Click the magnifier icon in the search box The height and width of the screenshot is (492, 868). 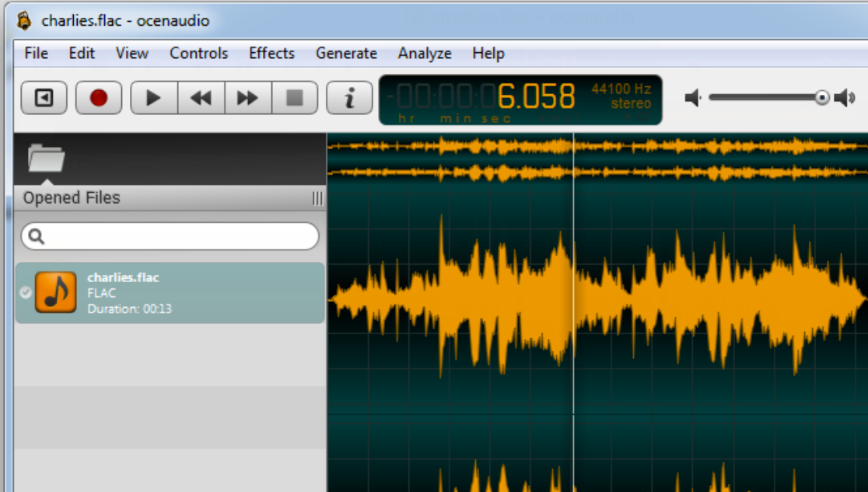point(37,236)
